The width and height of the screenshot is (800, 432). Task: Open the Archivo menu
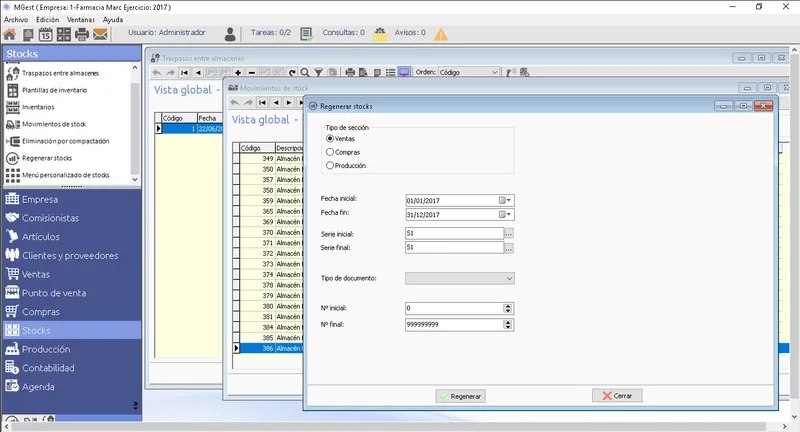click(x=16, y=20)
